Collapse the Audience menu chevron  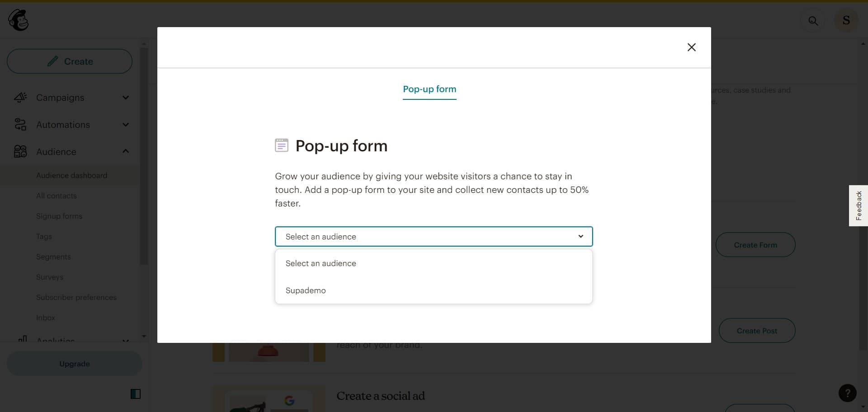click(x=126, y=151)
